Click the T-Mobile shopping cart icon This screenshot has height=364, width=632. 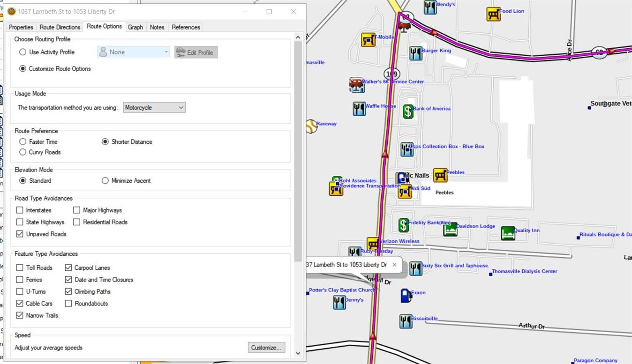(368, 40)
